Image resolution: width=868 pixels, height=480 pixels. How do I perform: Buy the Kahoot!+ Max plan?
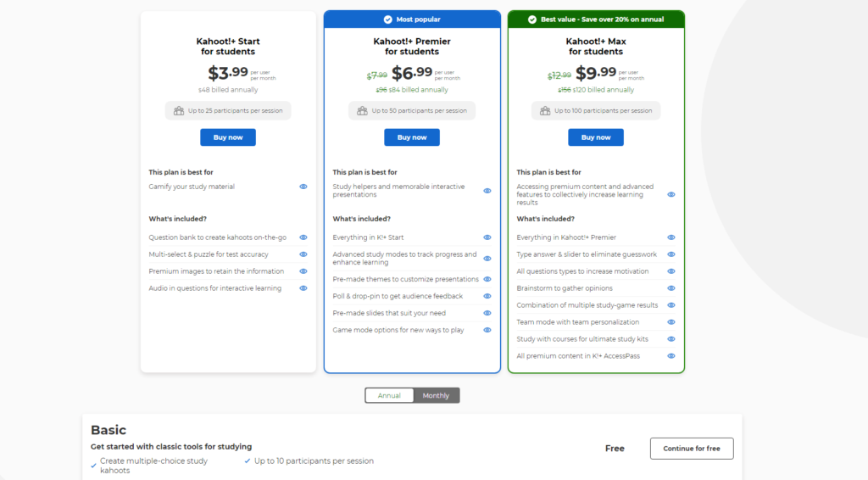click(x=596, y=137)
